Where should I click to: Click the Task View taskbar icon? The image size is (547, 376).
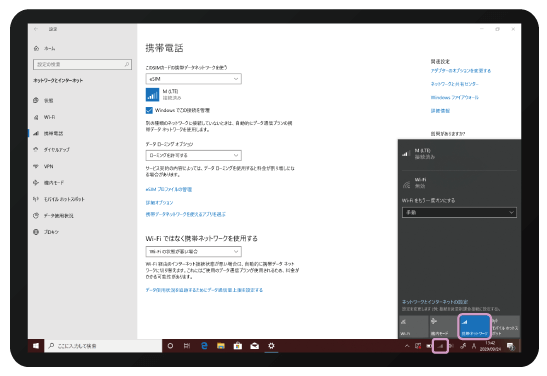(187, 346)
